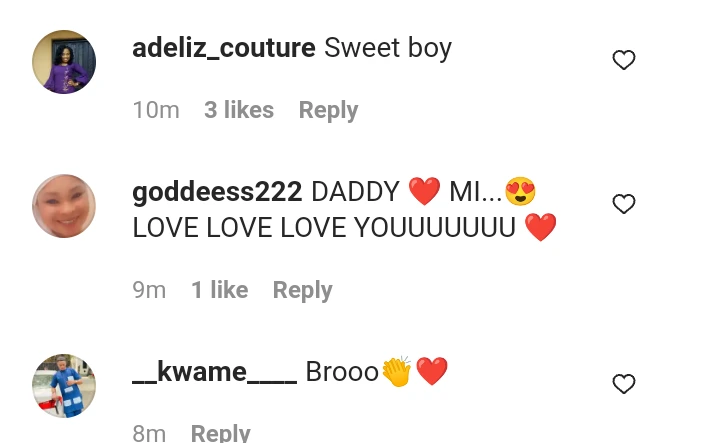Image resolution: width=720 pixels, height=443 pixels.
Task: Open goddeess222 username link
Action: tap(217, 192)
